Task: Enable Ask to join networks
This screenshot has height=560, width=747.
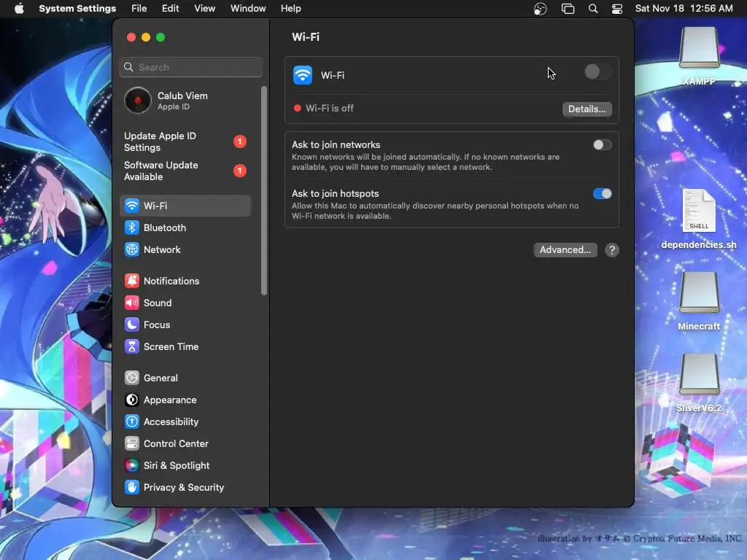Action: point(602,145)
